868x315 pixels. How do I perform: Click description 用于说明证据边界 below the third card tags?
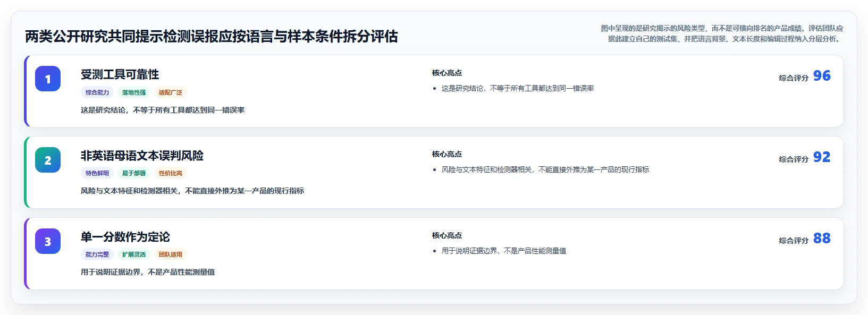coord(148,272)
